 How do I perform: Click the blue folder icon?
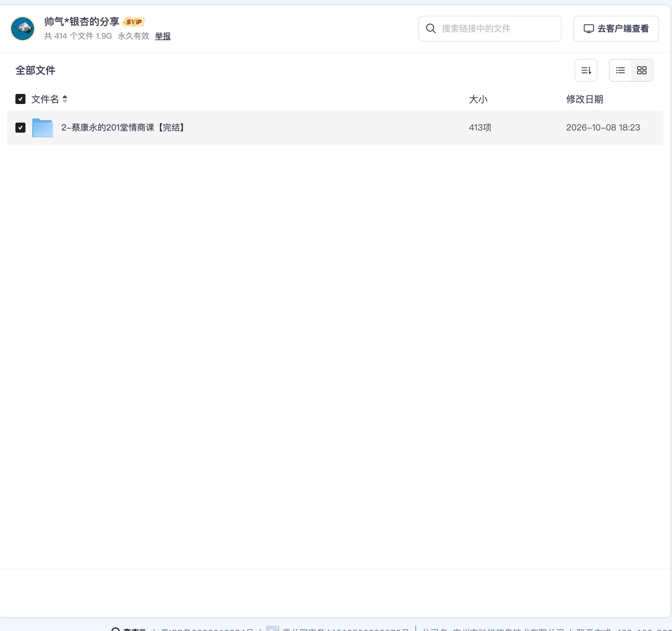coord(43,128)
